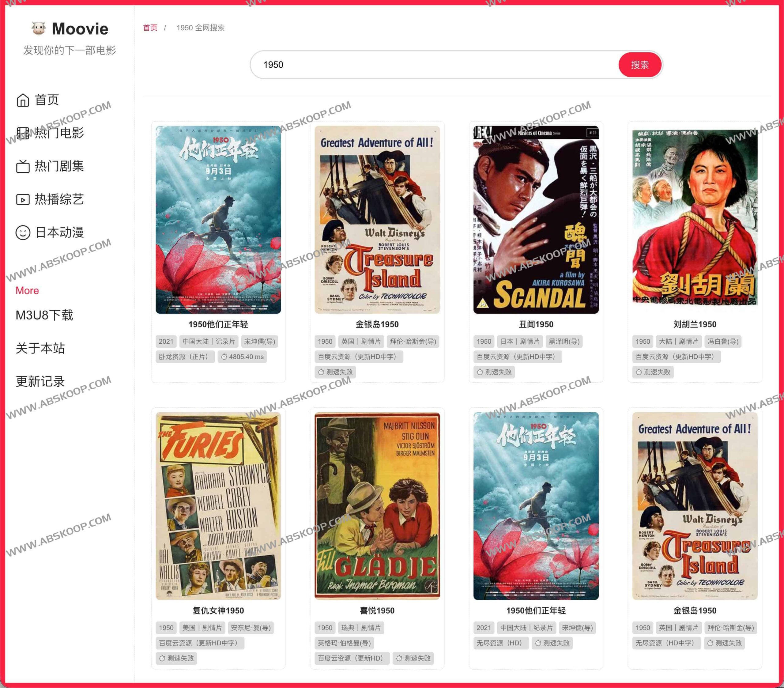This screenshot has height=688, width=784.
Task: Select 更新记录 in the sidebar menu
Action: [x=40, y=381]
